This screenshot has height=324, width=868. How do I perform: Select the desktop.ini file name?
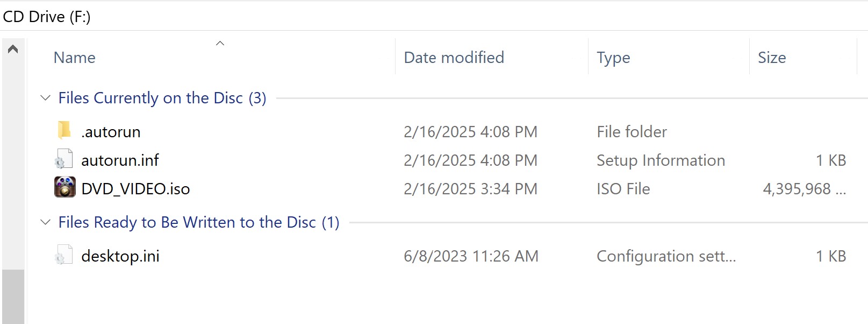pos(120,256)
